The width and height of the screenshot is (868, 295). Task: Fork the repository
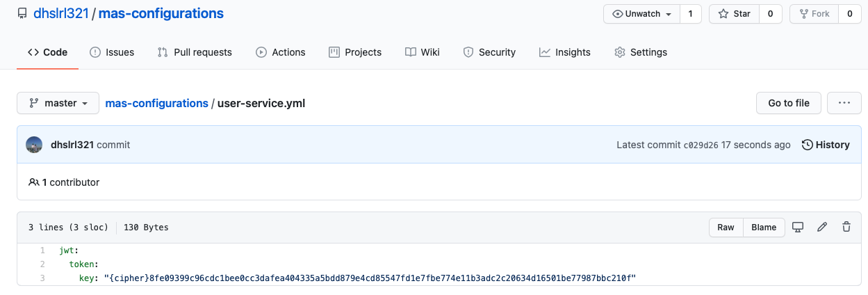pyautogui.click(x=814, y=14)
